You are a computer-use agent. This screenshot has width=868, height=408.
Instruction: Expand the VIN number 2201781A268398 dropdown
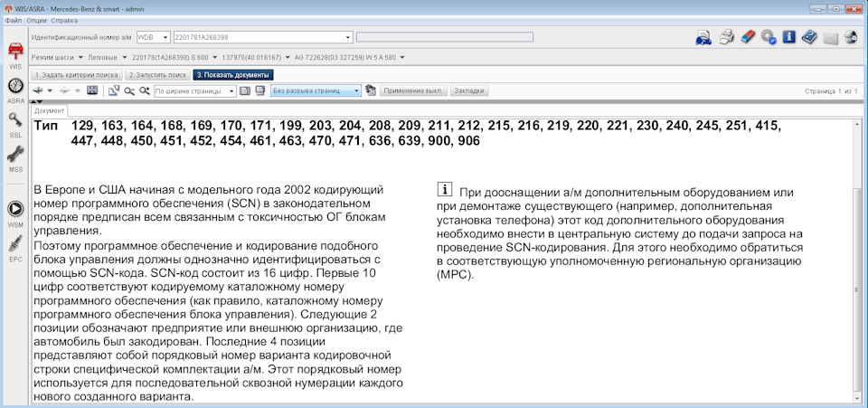click(348, 38)
